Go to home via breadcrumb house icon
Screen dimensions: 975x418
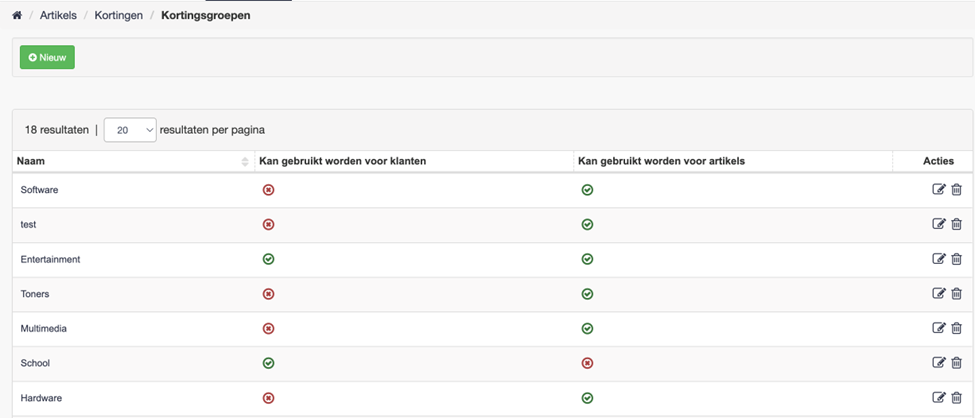tap(17, 16)
